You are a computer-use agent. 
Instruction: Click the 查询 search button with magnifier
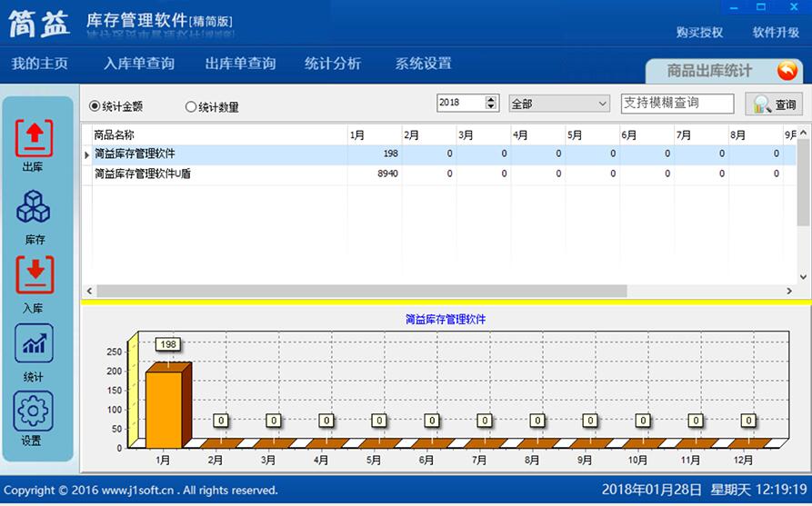774,104
